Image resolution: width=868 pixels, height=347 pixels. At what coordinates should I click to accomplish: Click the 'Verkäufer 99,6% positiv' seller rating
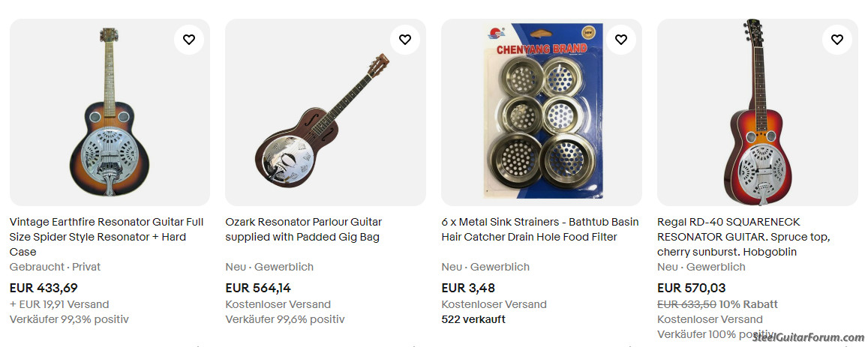click(x=285, y=319)
